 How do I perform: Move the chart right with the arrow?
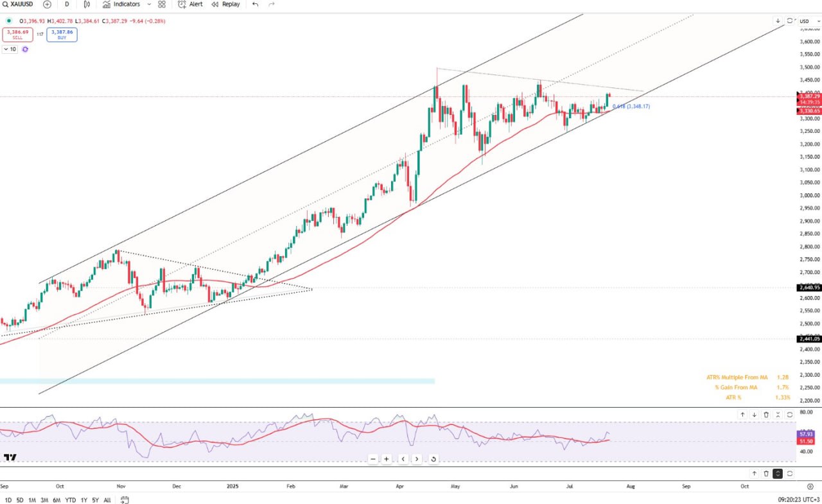417,459
